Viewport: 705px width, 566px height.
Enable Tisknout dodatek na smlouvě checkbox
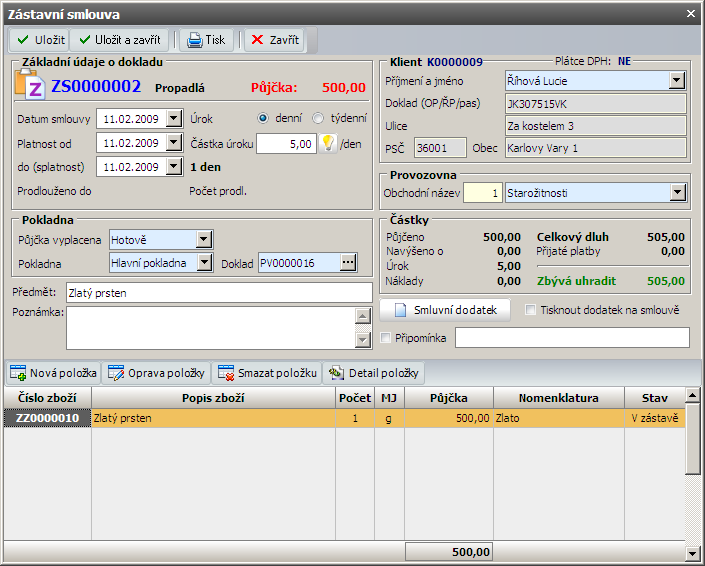click(531, 310)
